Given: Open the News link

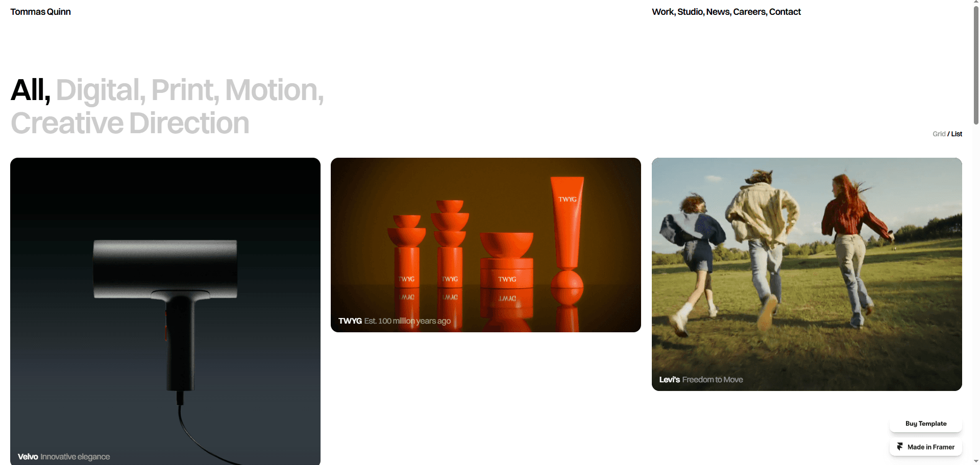Looking at the screenshot, I should tap(718, 12).
